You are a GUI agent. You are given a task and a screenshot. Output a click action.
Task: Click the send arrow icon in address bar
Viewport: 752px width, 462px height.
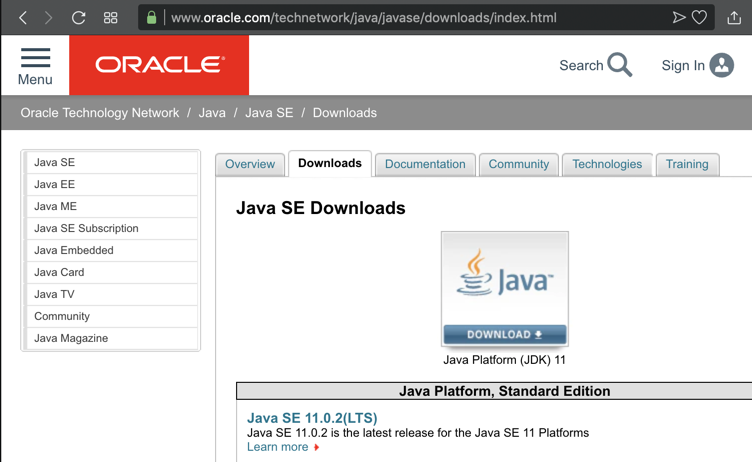[x=678, y=18]
